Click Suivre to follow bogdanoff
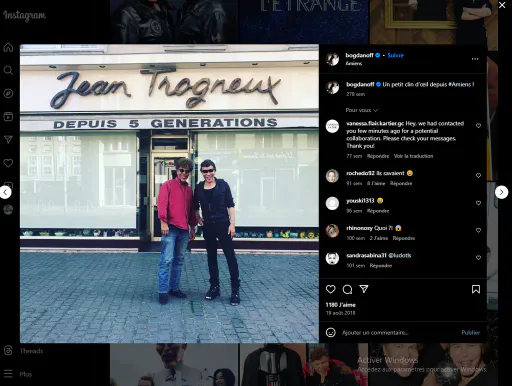512x386 pixels. click(396, 55)
